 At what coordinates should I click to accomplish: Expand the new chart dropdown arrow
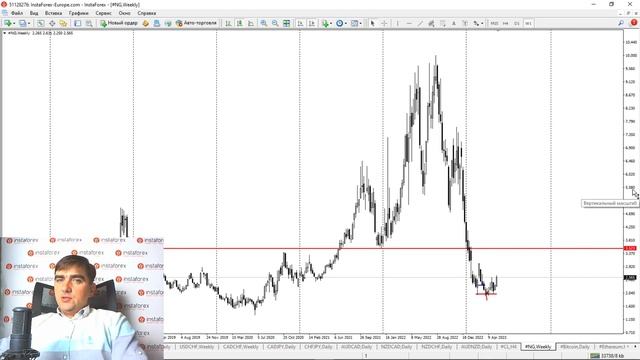point(14,23)
